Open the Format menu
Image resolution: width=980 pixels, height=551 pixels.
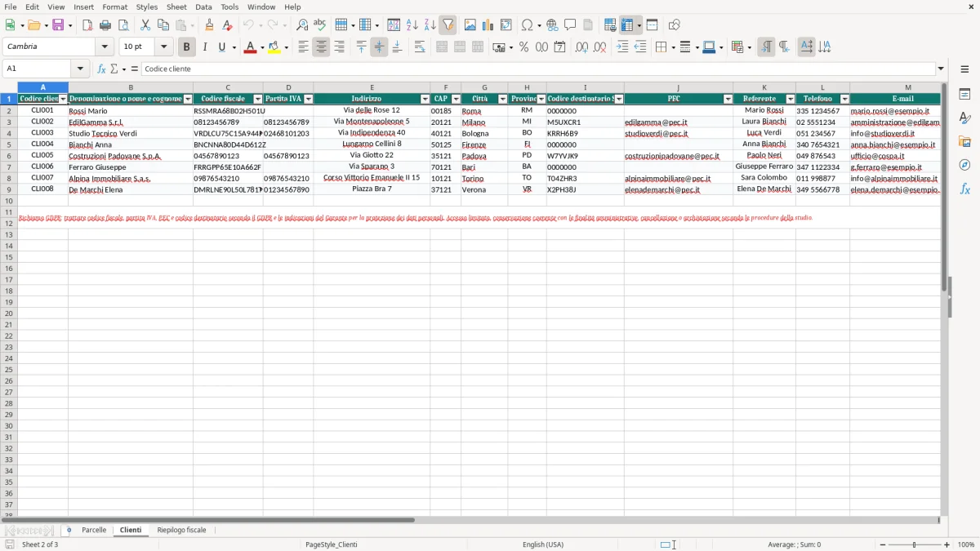click(115, 7)
